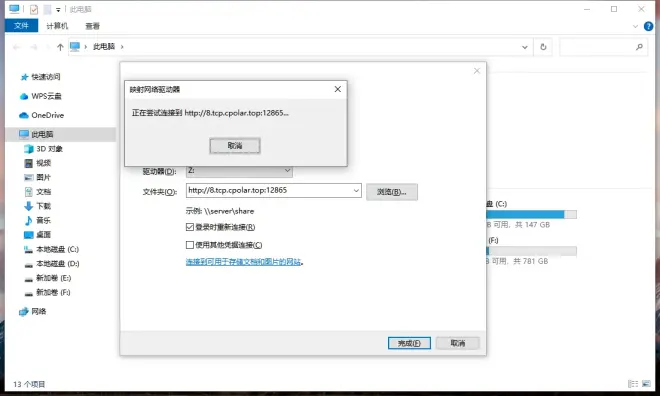The image size is (660, 396).
Task: Open the 查看 ribbon tab
Action: pyautogui.click(x=92, y=26)
